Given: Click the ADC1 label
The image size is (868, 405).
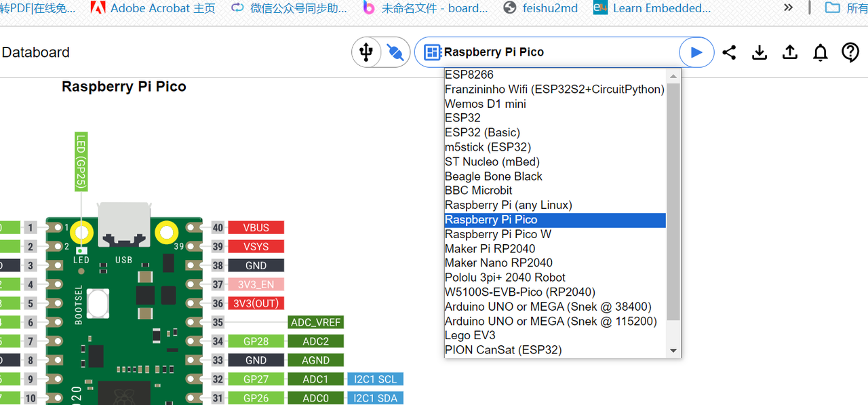Looking at the screenshot, I should (316, 380).
